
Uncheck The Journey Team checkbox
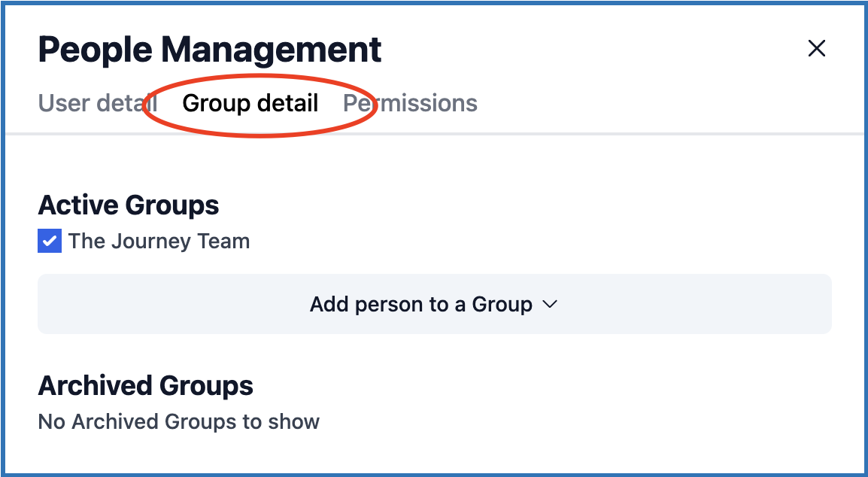tap(50, 242)
